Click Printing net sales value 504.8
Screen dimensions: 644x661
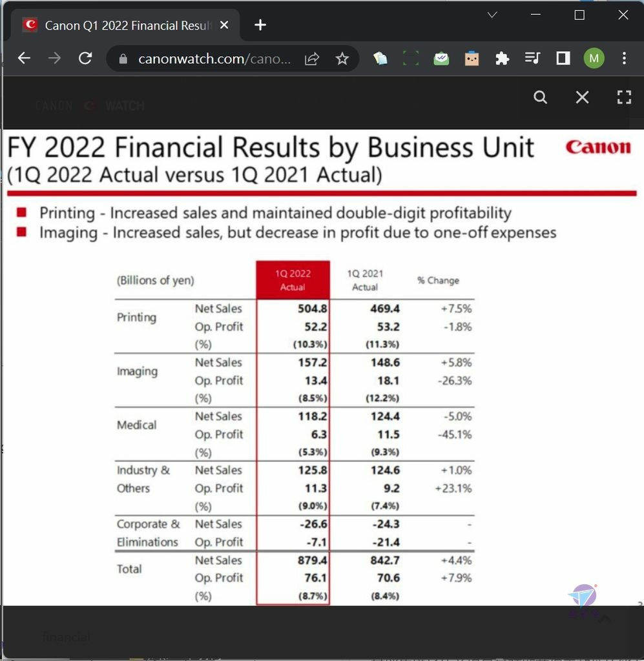(x=312, y=309)
